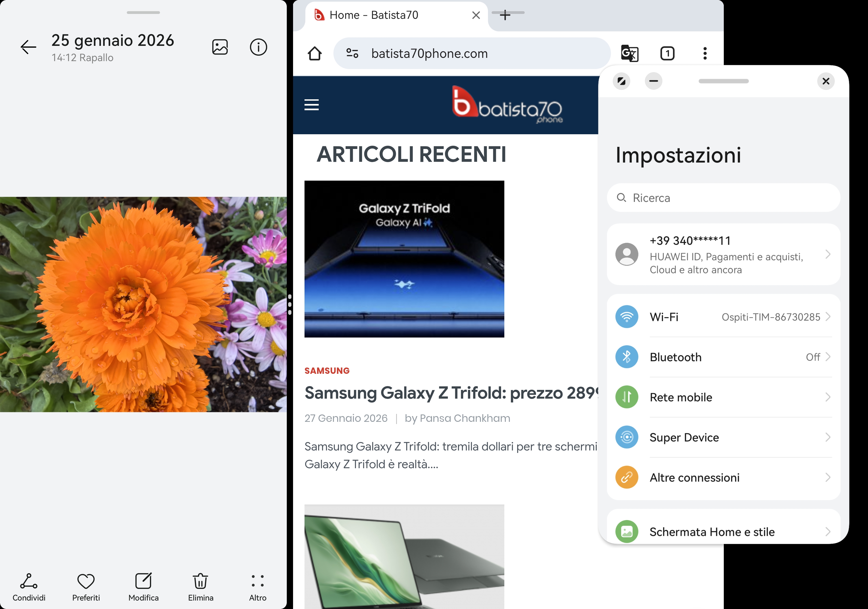The height and width of the screenshot is (609, 868).
Task: Show photo info details icon
Action: click(x=258, y=47)
